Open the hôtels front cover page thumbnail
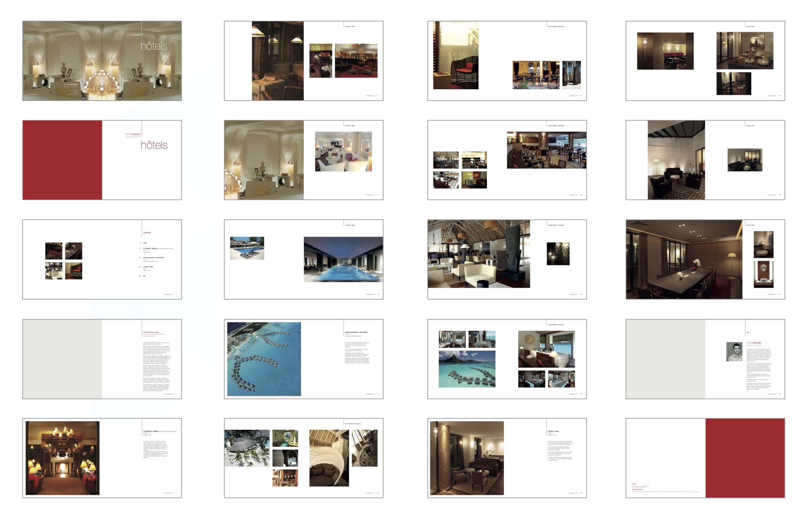 point(102,61)
